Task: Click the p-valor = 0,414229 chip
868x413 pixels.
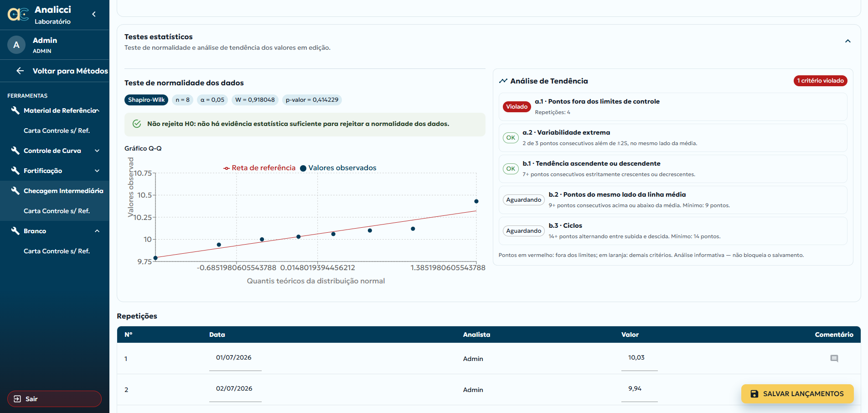Action: click(x=312, y=100)
